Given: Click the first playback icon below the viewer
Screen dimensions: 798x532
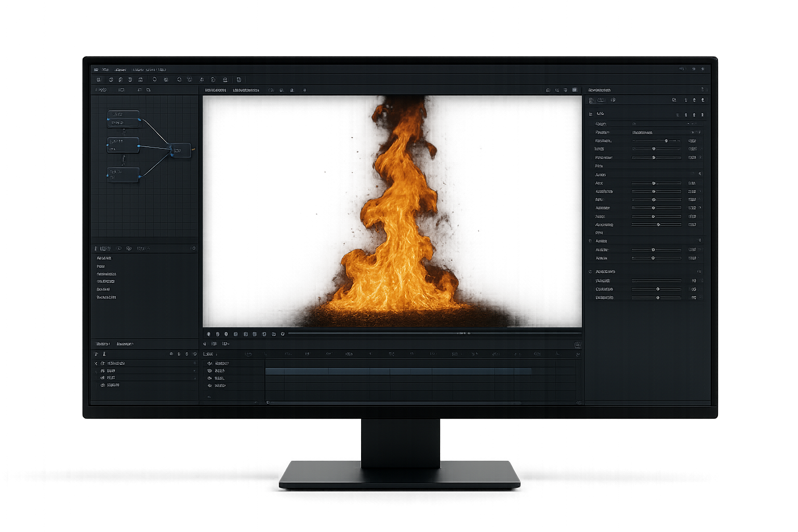Looking at the screenshot, I should [x=209, y=334].
